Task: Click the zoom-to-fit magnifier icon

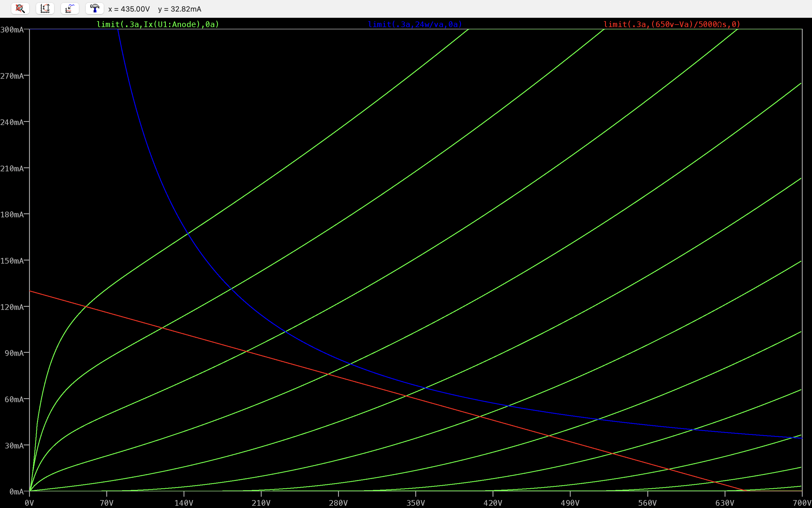Action: click(20, 8)
